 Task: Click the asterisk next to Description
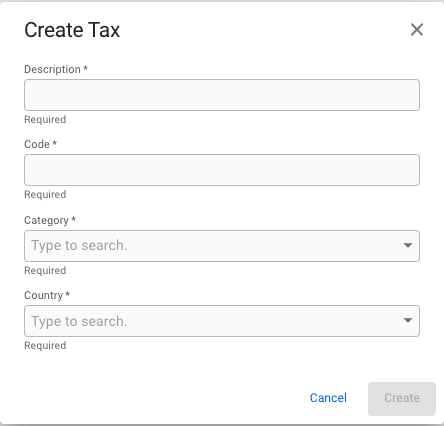click(x=86, y=68)
